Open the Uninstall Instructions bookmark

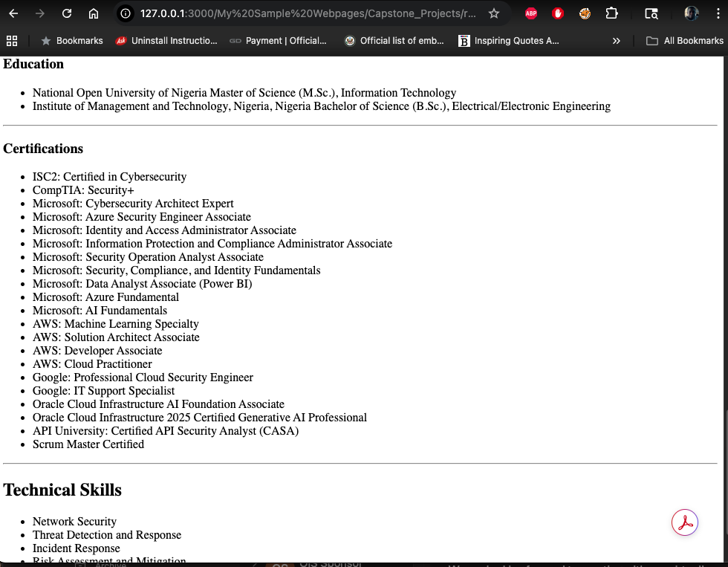click(x=166, y=41)
